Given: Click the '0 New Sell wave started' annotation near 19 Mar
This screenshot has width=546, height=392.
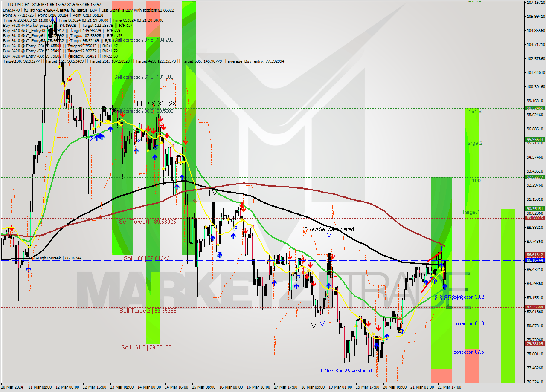Looking at the screenshot, I should pyautogui.click(x=329, y=229).
